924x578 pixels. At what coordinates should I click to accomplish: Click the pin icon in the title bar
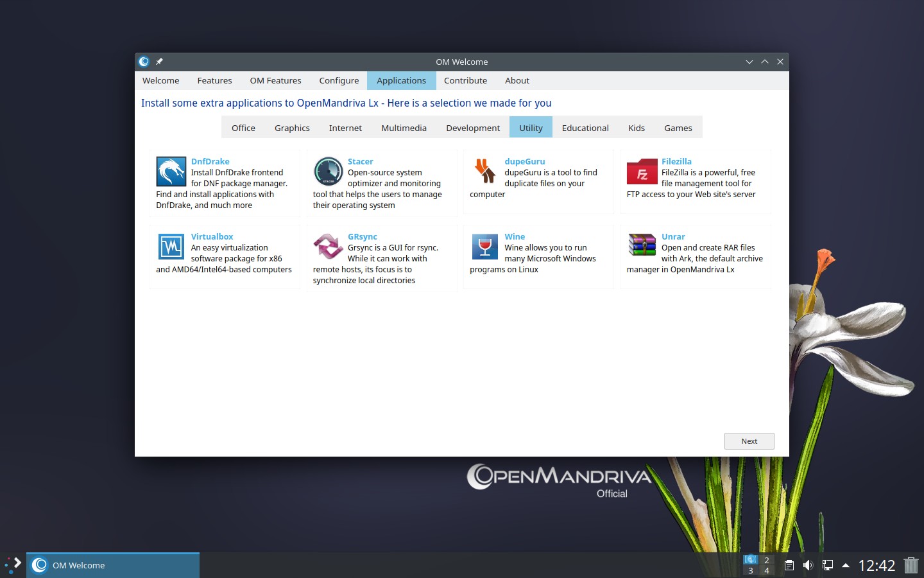pyautogui.click(x=159, y=62)
